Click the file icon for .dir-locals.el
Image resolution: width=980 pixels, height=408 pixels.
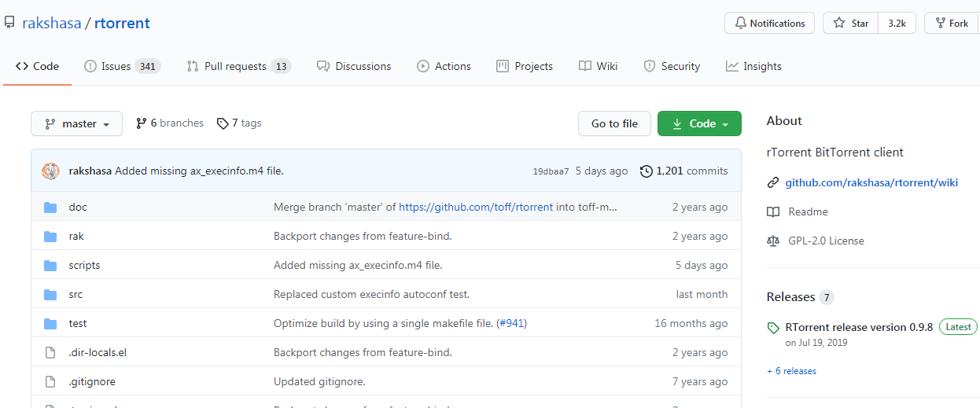point(50,353)
